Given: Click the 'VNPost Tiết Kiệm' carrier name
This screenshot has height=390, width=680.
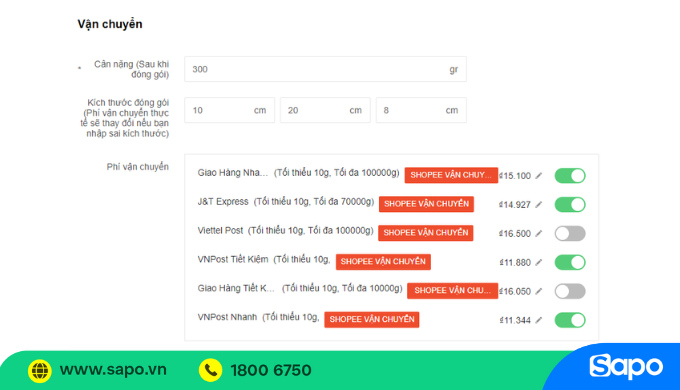Looking at the screenshot, I should (233, 259).
